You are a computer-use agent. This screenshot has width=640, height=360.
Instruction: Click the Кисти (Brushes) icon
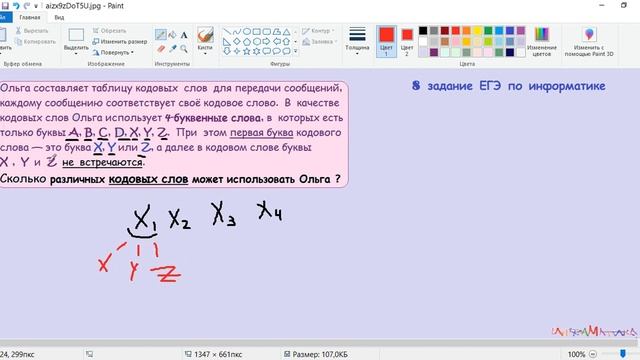(x=205, y=35)
